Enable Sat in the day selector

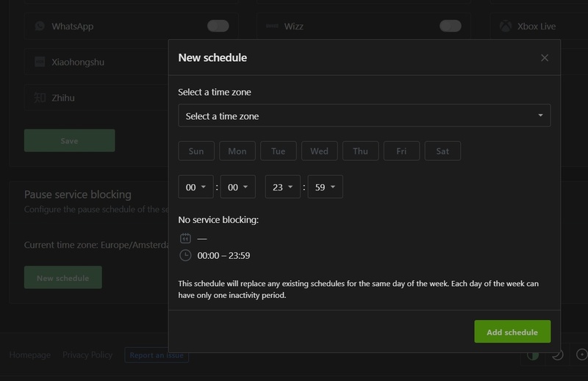point(442,152)
